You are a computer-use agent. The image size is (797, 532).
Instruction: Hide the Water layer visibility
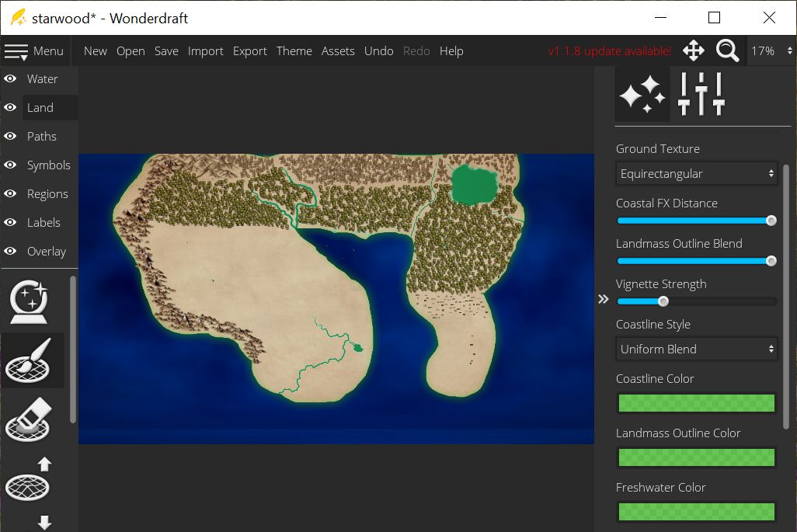click(x=11, y=79)
